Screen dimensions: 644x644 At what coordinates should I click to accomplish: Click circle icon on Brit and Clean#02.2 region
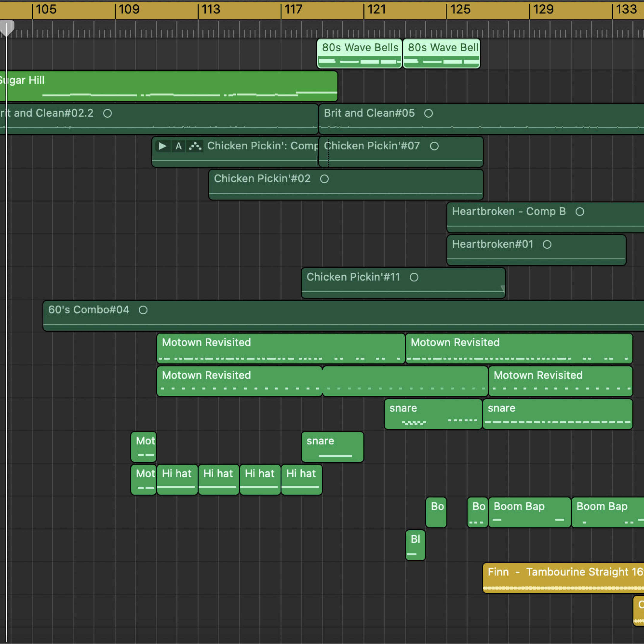(x=107, y=113)
